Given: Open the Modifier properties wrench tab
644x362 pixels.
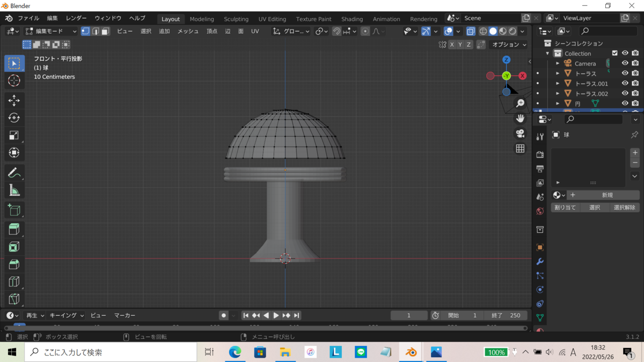Looking at the screenshot, I should point(540,262).
